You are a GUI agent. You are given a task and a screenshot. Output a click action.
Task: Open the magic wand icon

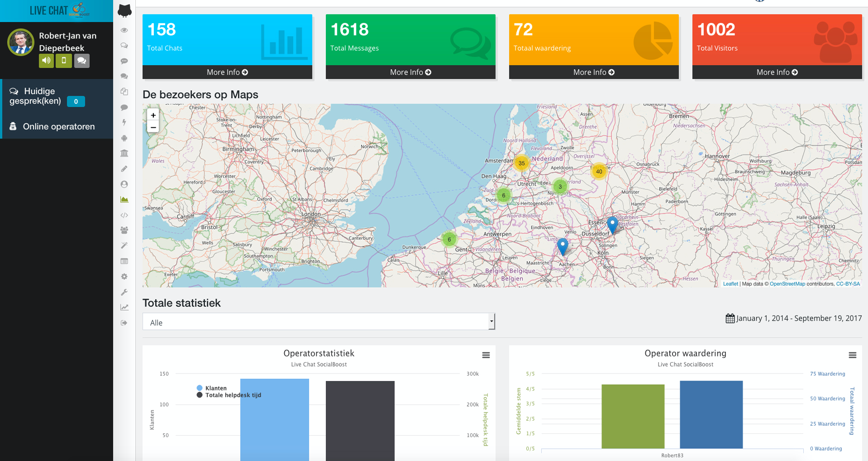[124, 245]
